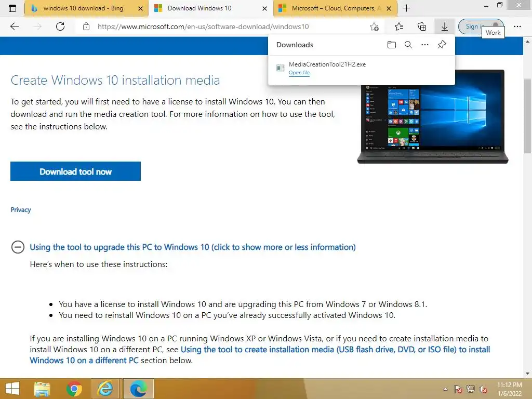The image size is (532, 399).
Task: Open the tab actions menu icon
Action: (12, 8)
